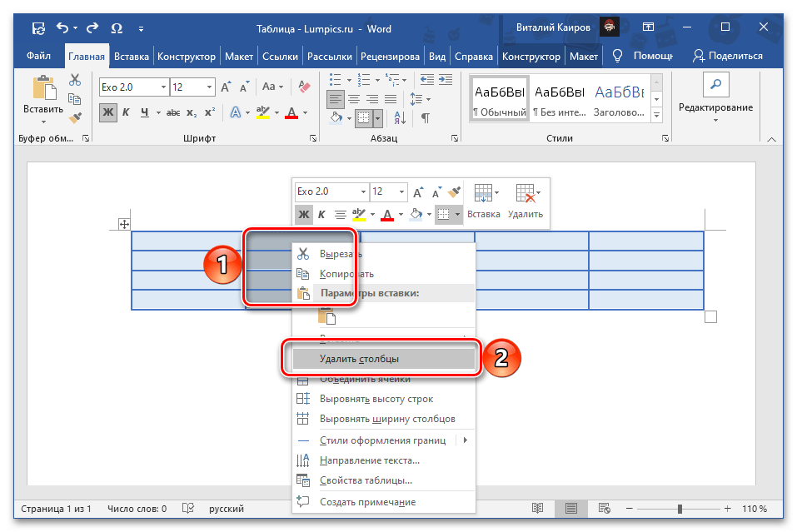
Task: Open the Удалить table button in mini toolbar
Action: [526, 201]
